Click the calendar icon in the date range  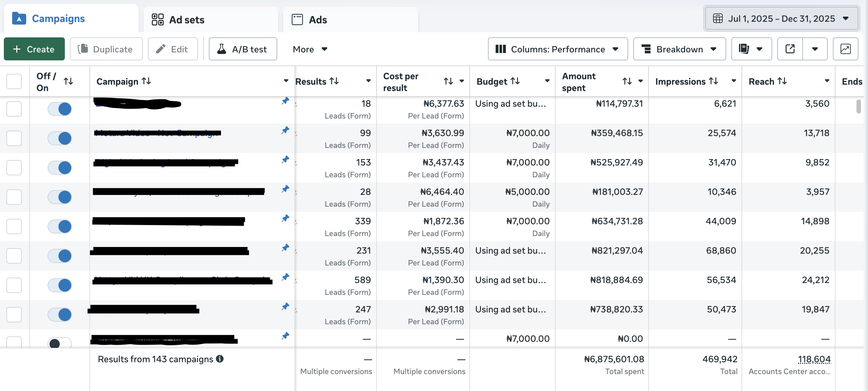pyautogui.click(x=717, y=19)
